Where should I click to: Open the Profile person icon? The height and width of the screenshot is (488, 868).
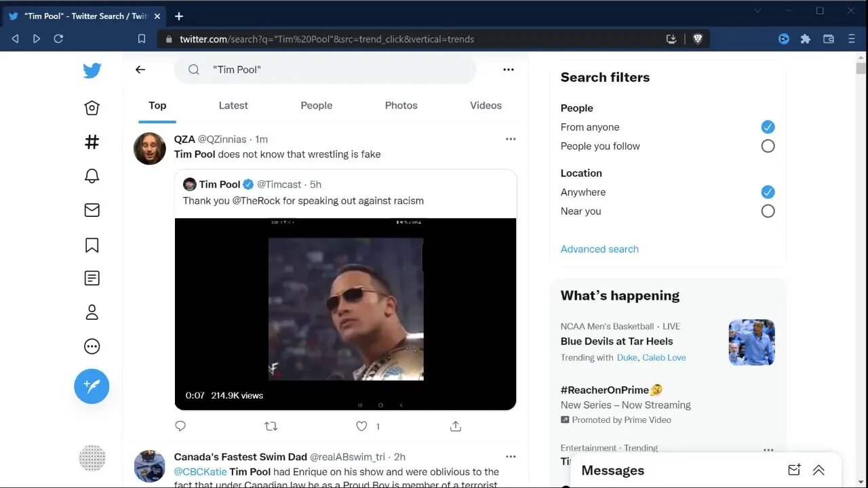point(92,312)
